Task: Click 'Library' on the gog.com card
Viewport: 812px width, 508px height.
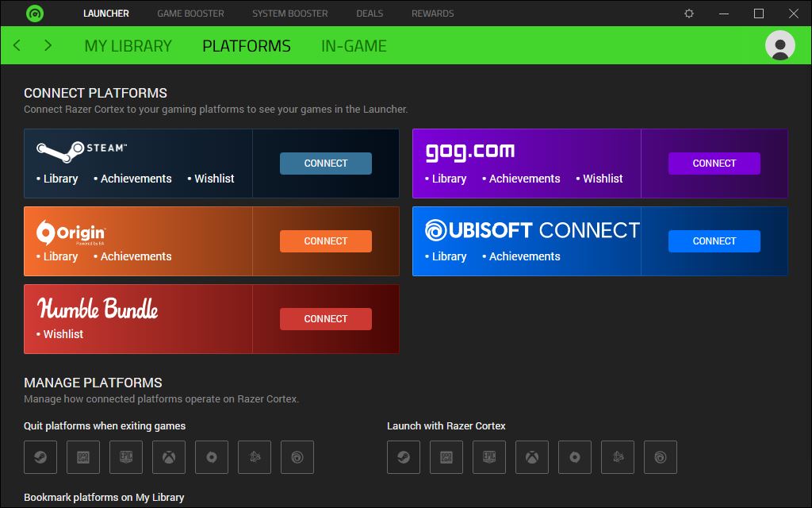Action: pos(449,179)
